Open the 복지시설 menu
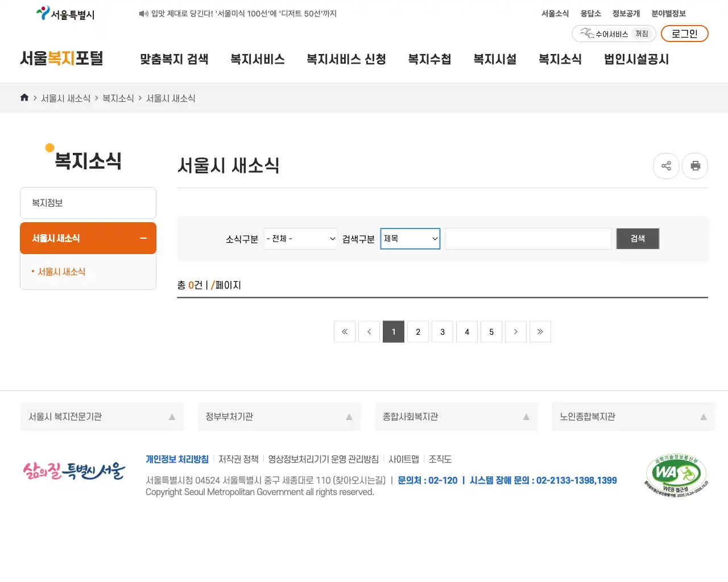The width and height of the screenshot is (728, 582). pos(495,59)
